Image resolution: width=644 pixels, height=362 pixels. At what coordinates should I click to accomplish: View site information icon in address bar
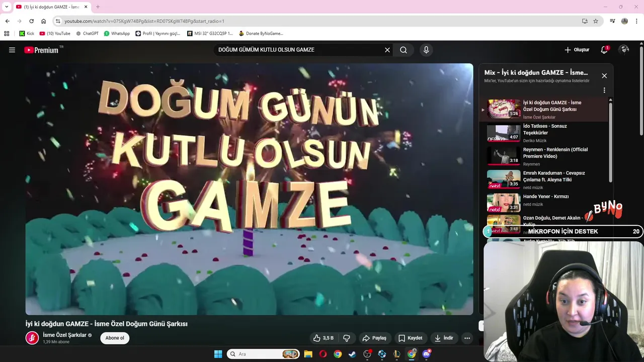click(58, 21)
